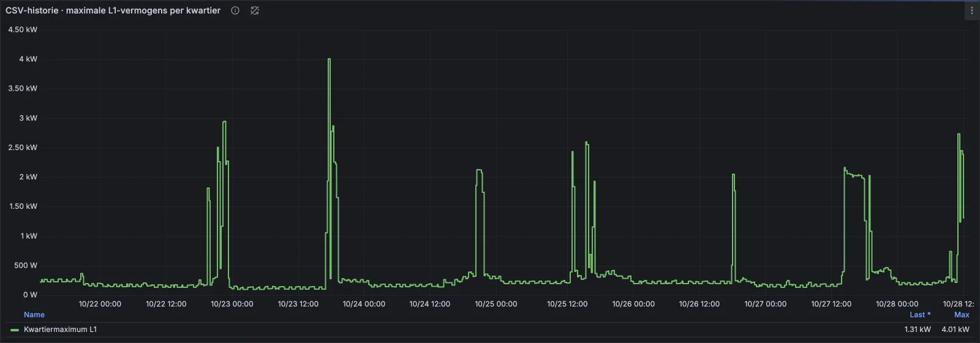
Task: Click the y-axis label 1.50 kW
Action: coord(23,206)
